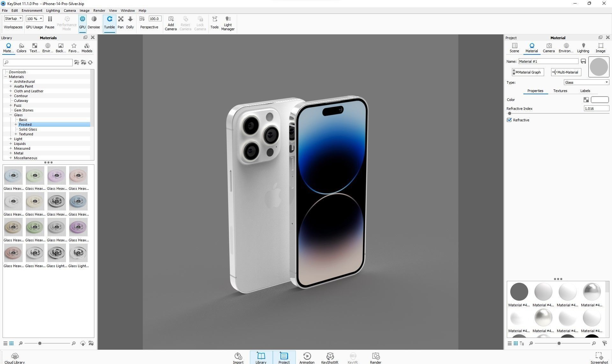Image resolution: width=612 pixels, height=364 pixels.
Task: Open the Cloud Library
Action: coord(15,358)
